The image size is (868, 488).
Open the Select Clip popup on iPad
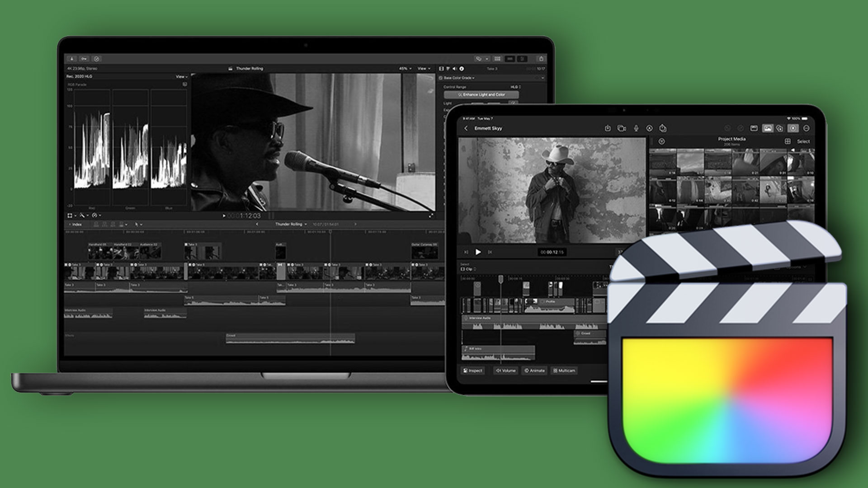(x=468, y=269)
